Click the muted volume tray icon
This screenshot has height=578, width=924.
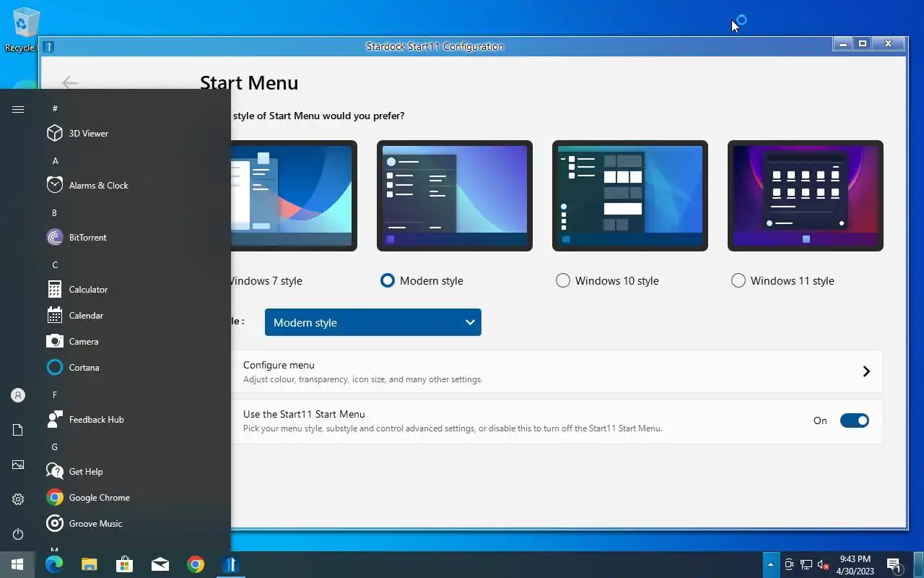tap(823, 564)
